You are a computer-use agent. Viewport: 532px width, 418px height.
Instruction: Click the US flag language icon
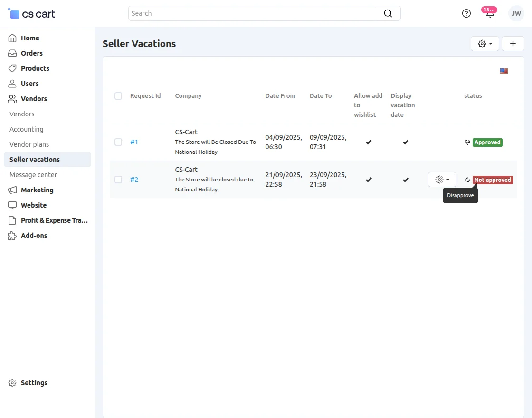tap(504, 71)
